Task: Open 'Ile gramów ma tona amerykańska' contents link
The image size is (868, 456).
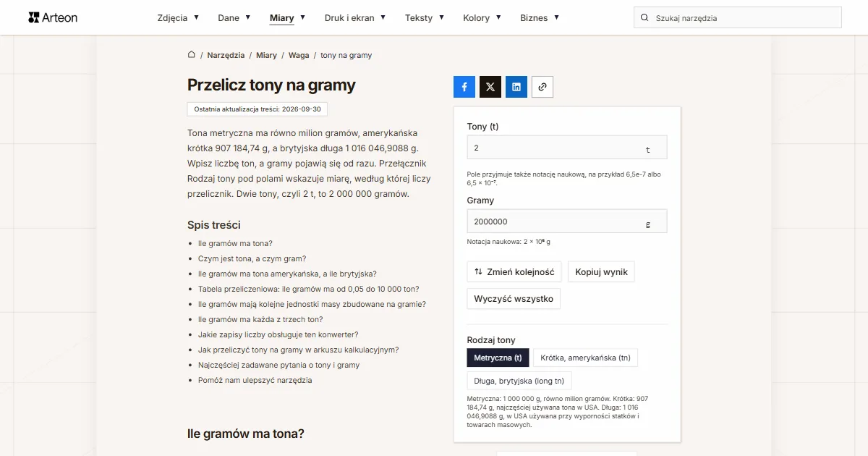Action: pyautogui.click(x=287, y=274)
